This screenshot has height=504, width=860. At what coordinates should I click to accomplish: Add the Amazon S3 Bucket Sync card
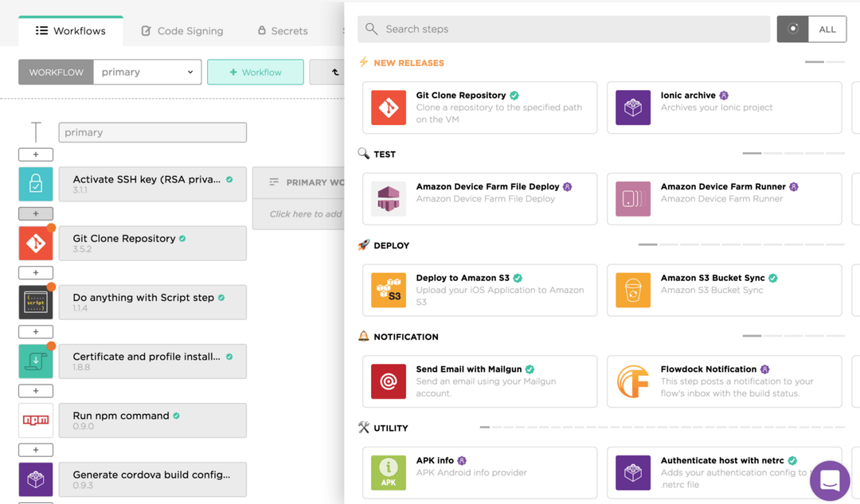pyautogui.click(x=725, y=290)
